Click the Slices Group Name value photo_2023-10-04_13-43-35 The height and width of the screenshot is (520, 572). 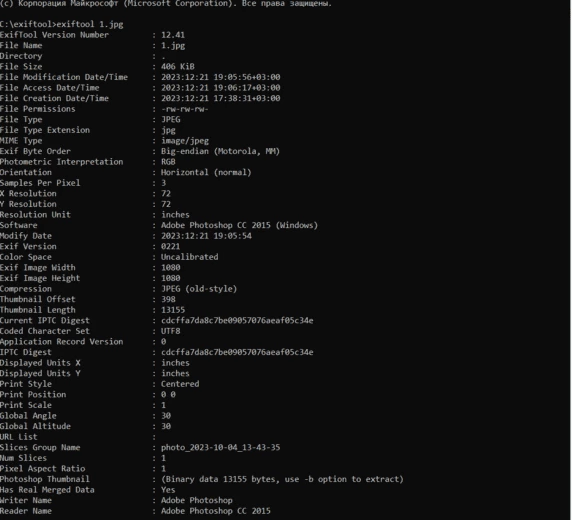221,448
